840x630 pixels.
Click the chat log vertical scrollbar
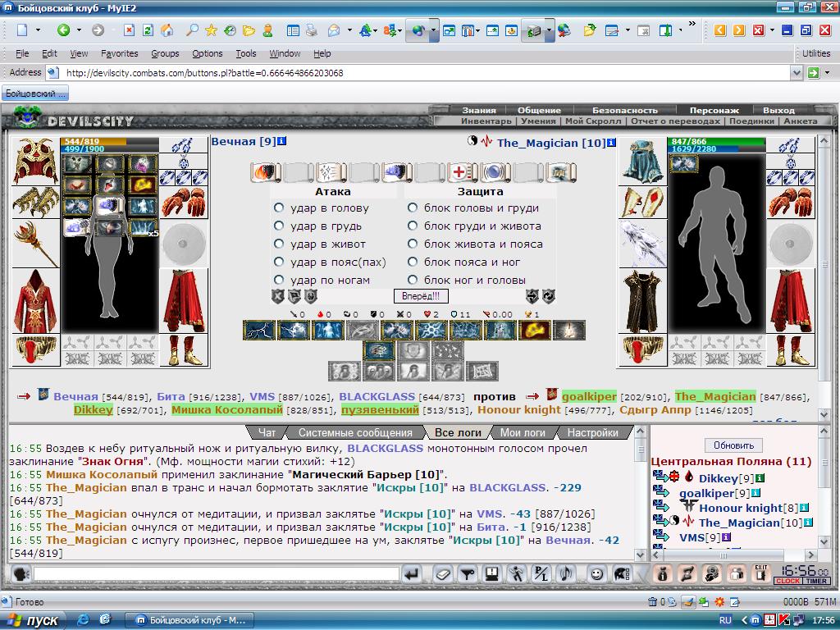click(640, 493)
